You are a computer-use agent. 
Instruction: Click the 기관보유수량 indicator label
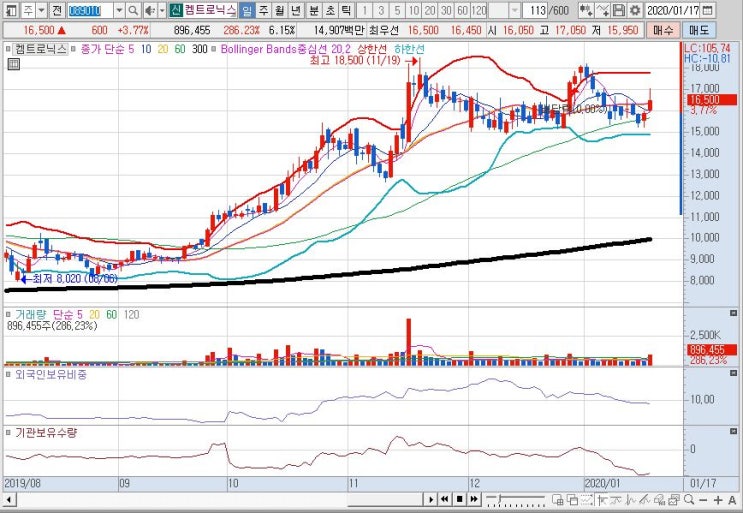coord(46,432)
